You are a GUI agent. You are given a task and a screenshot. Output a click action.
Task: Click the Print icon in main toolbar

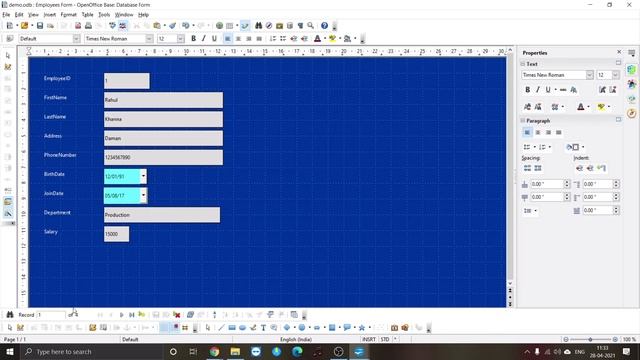pyautogui.click(x=88, y=26)
